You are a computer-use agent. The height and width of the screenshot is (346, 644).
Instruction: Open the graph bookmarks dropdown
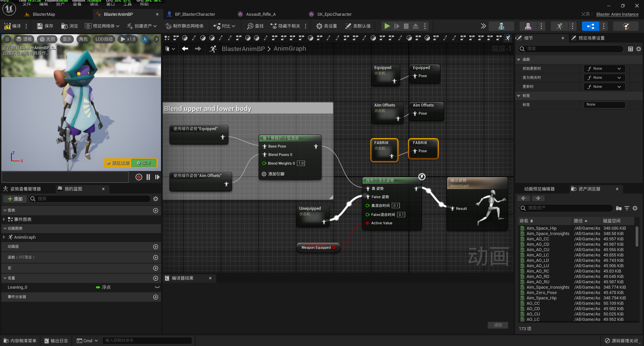[170, 49]
